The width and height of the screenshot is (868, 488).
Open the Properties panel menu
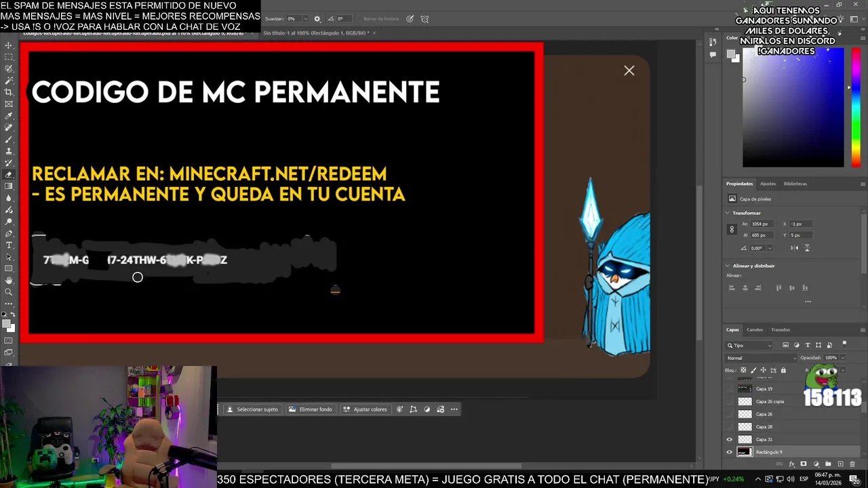pyautogui.click(x=863, y=184)
